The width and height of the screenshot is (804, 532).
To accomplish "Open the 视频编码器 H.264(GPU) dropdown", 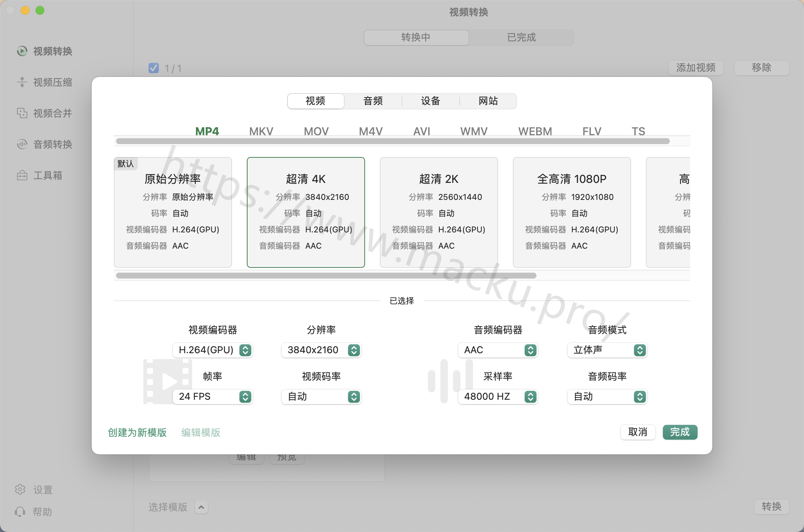I will pos(212,350).
